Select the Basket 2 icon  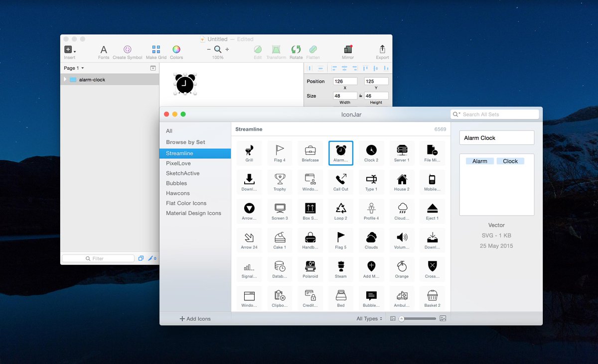(432, 298)
